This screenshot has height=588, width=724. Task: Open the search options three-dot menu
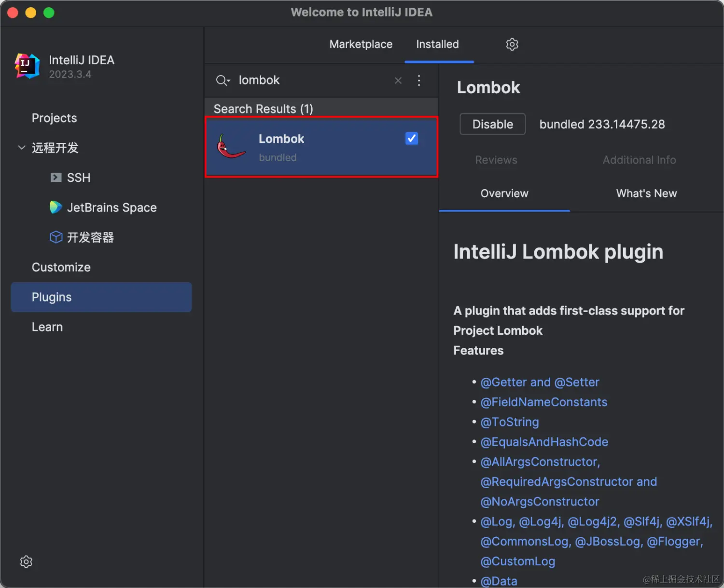419,81
